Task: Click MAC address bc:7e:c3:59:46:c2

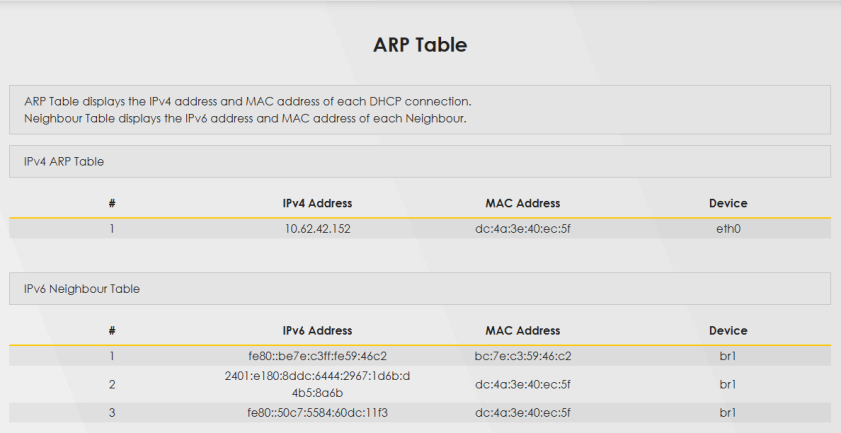Action: point(522,356)
